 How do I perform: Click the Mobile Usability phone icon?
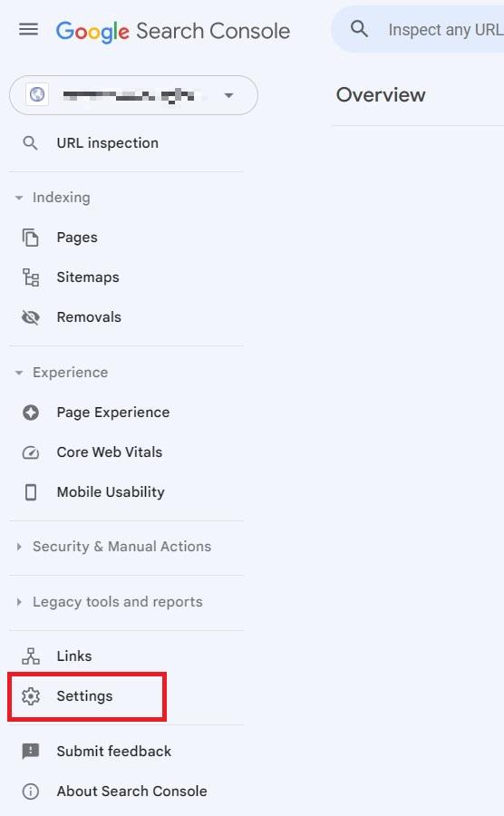point(31,491)
